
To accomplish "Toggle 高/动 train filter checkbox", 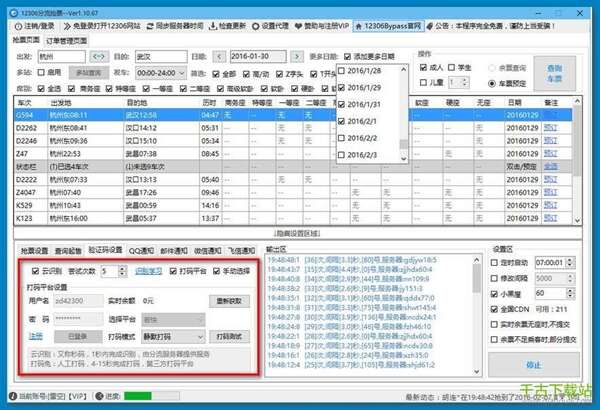I will (246, 74).
